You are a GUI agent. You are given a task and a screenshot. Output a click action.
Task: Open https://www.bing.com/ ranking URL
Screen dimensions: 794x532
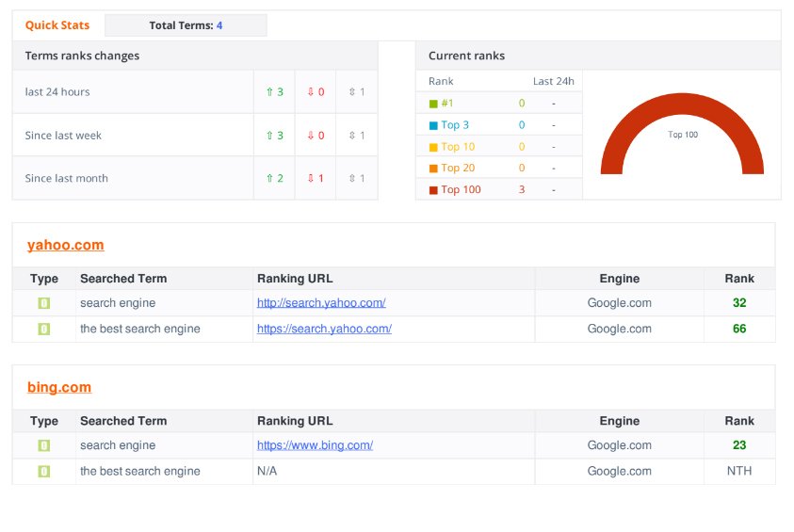[x=315, y=445]
